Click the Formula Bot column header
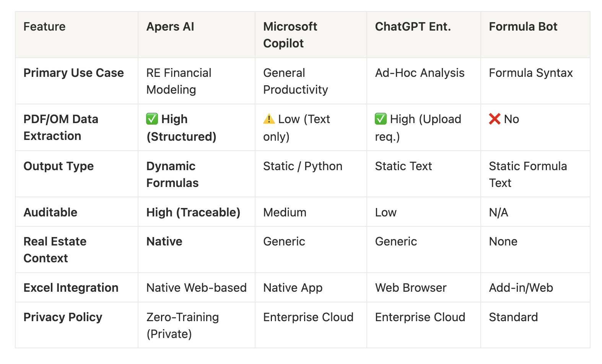The height and width of the screenshot is (364, 602). pyautogui.click(x=523, y=27)
